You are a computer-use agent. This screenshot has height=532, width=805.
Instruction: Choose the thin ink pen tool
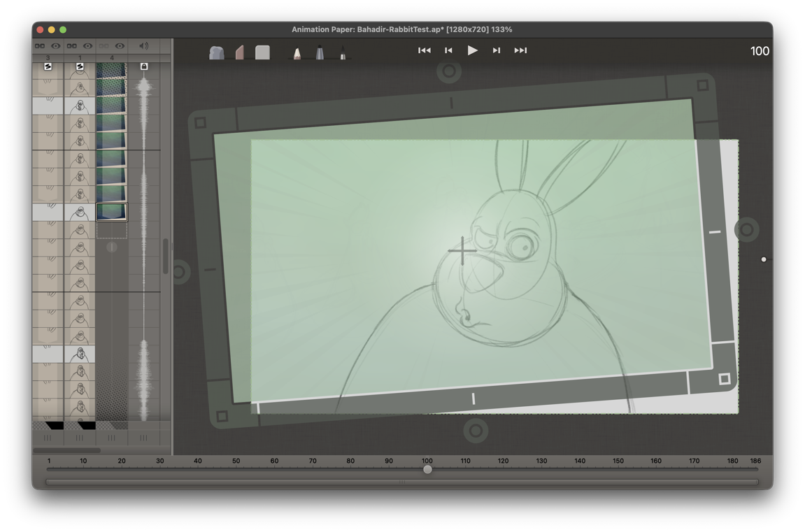[343, 53]
